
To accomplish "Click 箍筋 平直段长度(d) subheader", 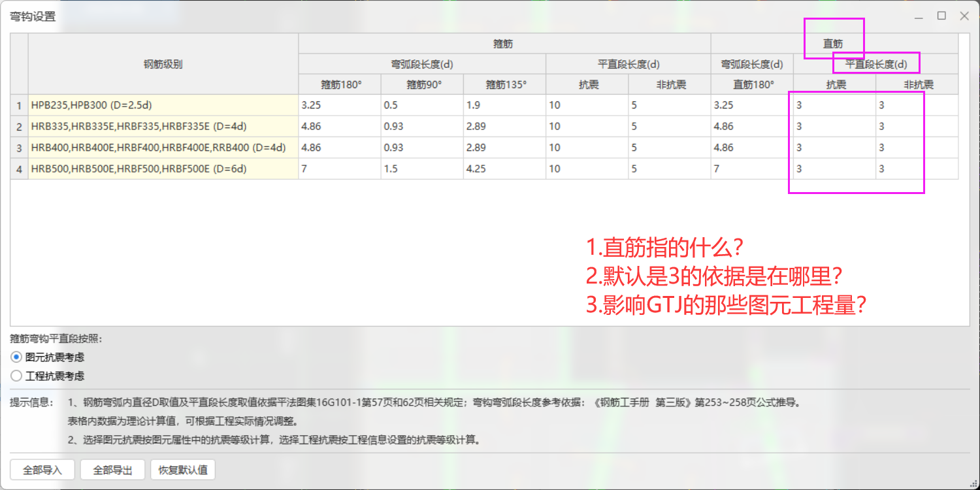I will click(629, 64).
